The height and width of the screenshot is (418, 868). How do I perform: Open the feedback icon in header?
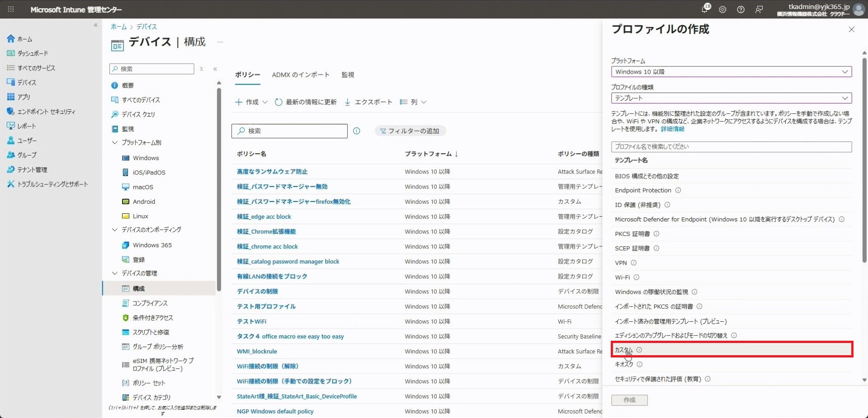pyautogui.click(x=759, y=9)
